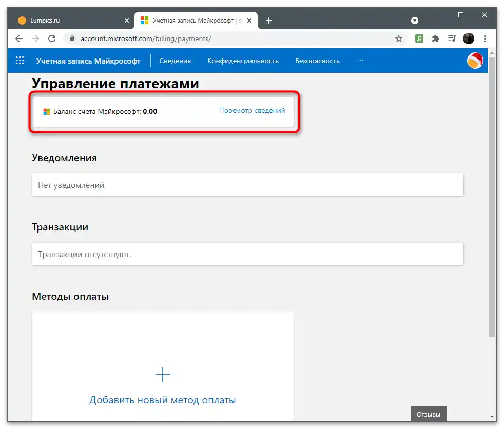
Task: Click the Транзакции section heading
Action: click(x=60, y=227)
